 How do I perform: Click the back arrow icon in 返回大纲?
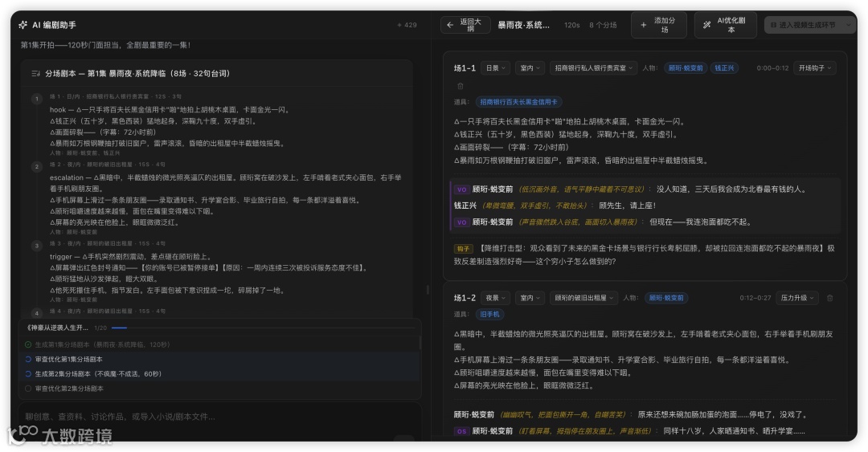(x=450, y=25)
